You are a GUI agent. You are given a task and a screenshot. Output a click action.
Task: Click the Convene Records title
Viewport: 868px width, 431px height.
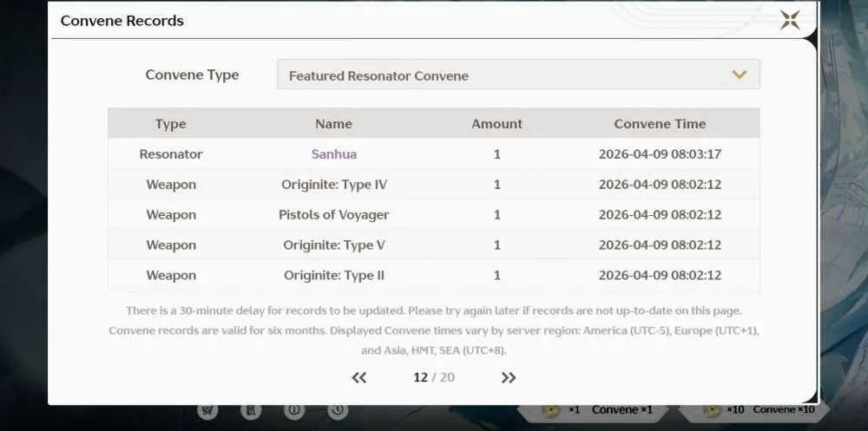pyautogui.click(x=122, y=21)
